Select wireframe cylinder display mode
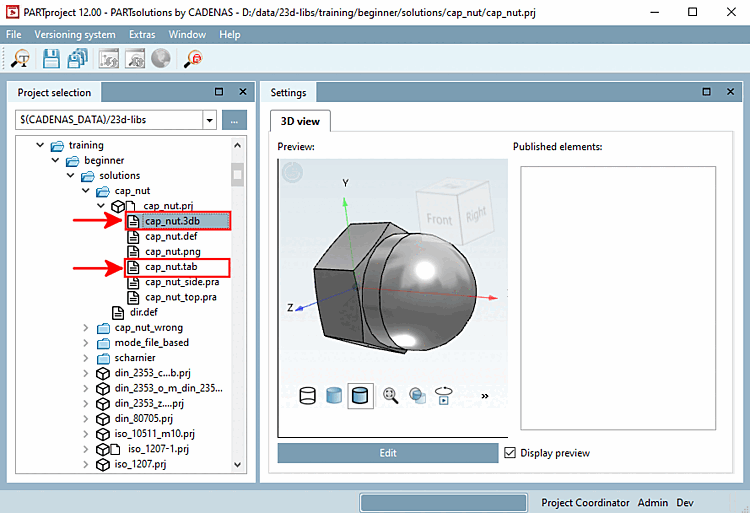The height and width of the screenshot is (513, 750). (308, 396)
